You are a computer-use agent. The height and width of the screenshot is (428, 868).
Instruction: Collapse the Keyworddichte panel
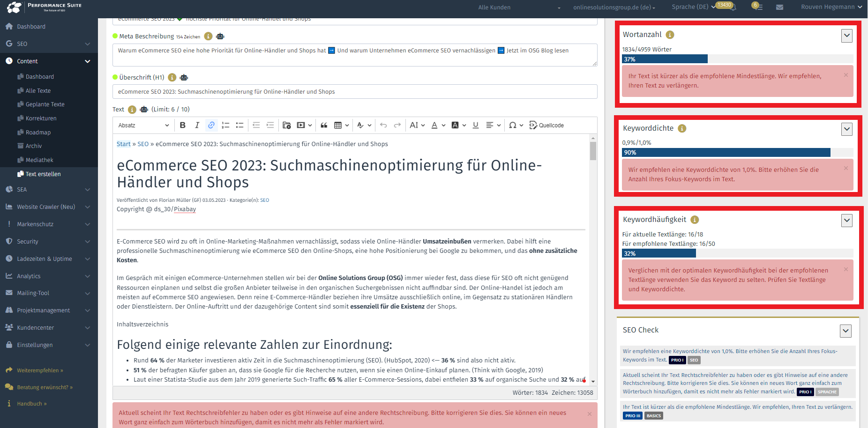pos(846,129)
